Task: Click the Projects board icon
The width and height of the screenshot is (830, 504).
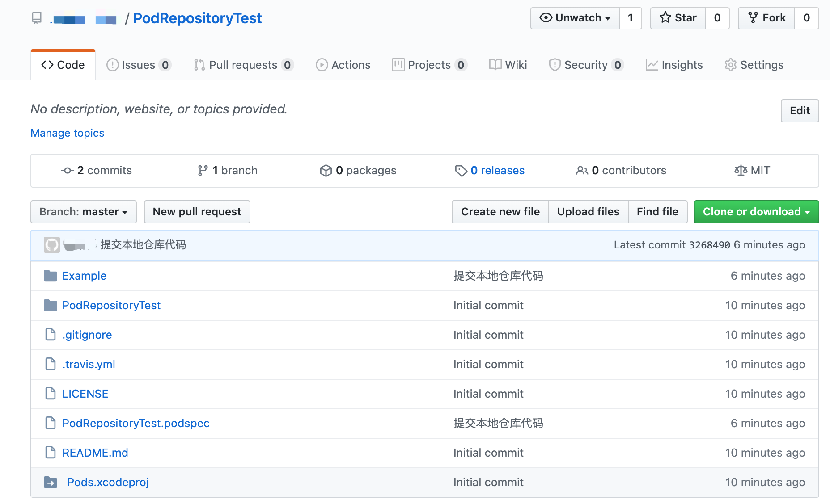Action: pyautogui.click(x=398, y=65)
